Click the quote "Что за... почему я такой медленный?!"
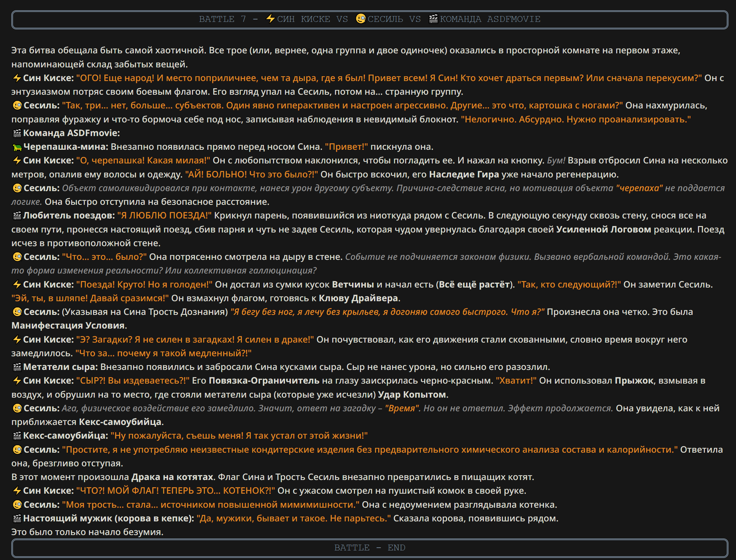 click(164, 353)
